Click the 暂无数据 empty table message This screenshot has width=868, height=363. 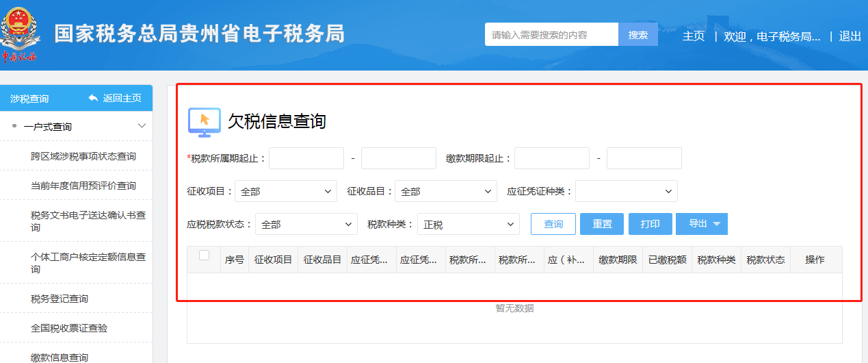pos(515,308)
